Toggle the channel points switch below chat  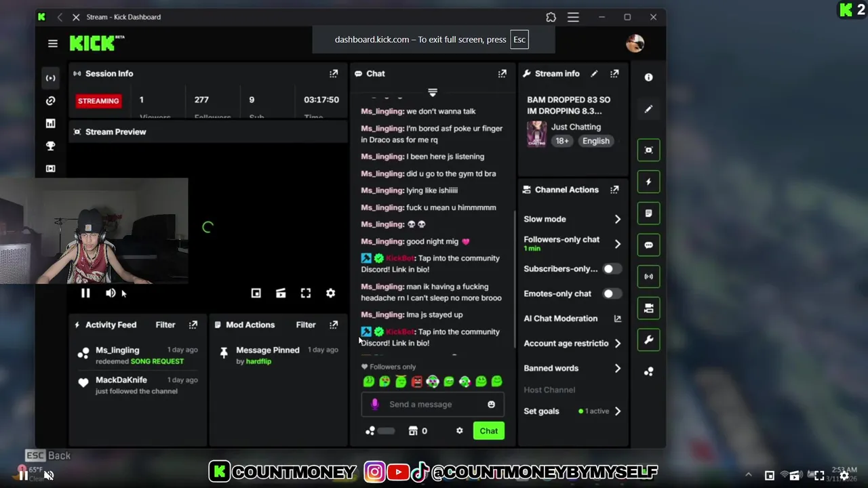coord(385,430)
